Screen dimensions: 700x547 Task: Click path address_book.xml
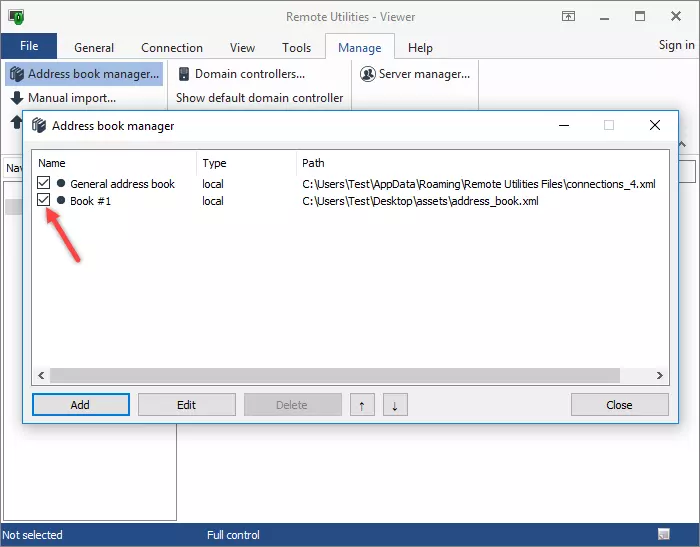tap(421, 201)
